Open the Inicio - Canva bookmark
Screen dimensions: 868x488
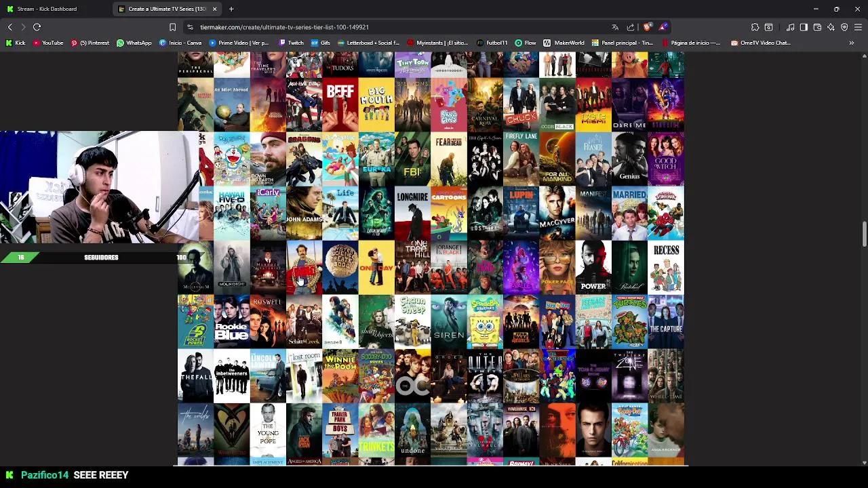coord(180,43)
